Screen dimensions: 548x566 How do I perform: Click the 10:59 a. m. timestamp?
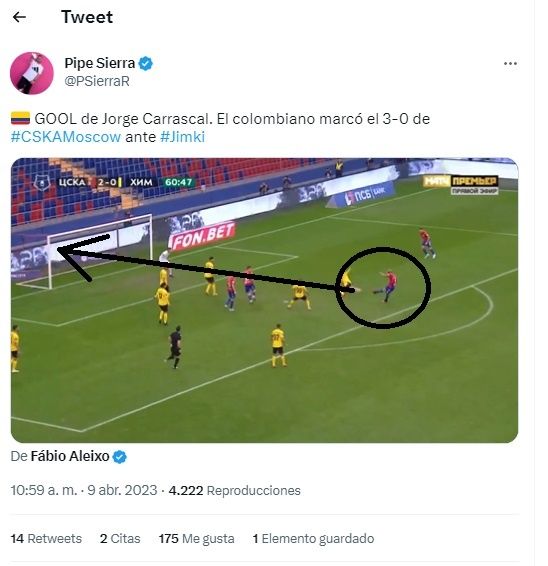[44, 490]
